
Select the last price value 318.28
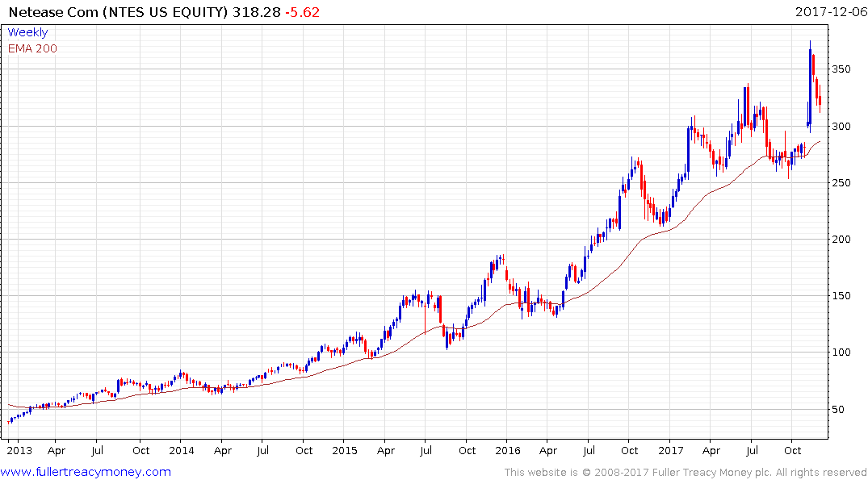point(256,12)
